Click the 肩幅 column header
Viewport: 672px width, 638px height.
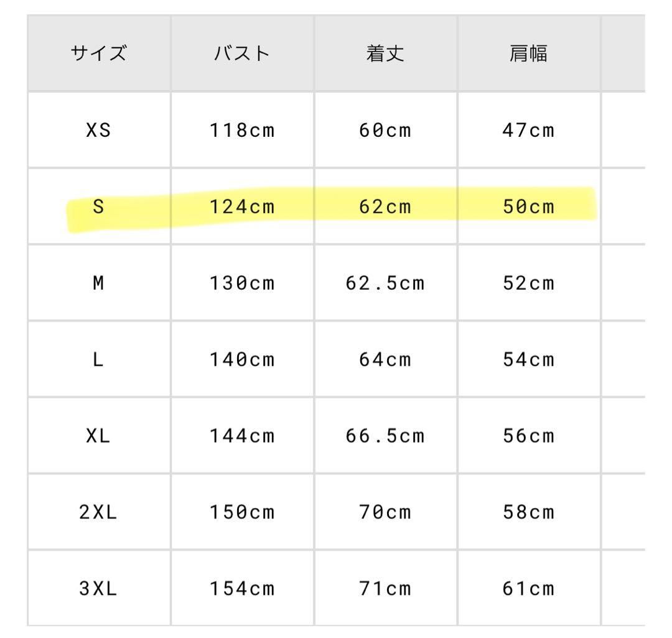pos(528,54)
